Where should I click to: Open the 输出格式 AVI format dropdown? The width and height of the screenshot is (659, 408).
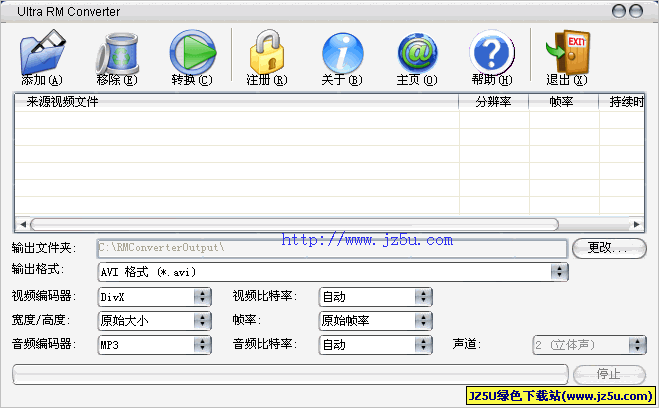tap(333, 272)
